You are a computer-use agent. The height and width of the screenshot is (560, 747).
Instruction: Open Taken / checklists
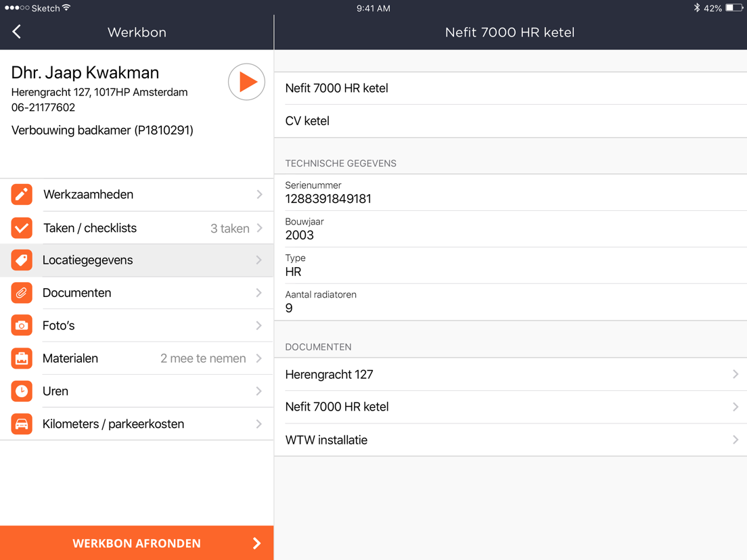pyautogui.click(x=137, y=228)
